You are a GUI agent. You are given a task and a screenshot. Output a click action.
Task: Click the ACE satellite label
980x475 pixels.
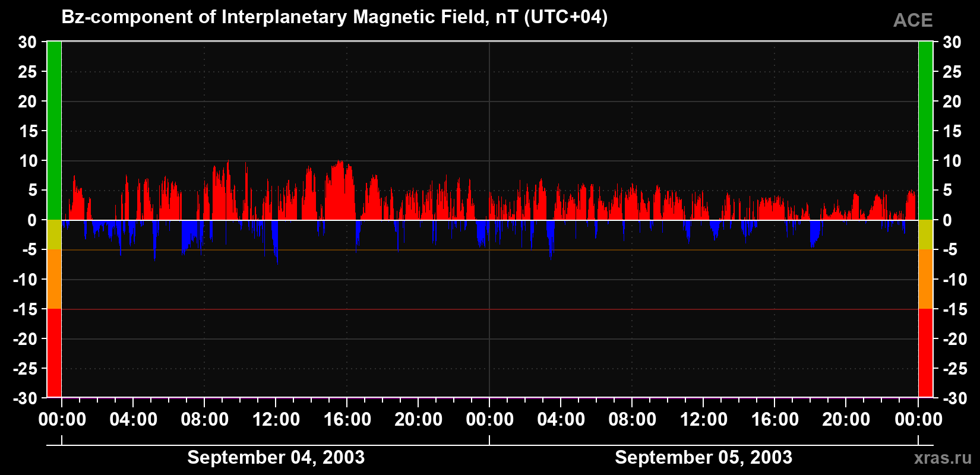point(913,20)
